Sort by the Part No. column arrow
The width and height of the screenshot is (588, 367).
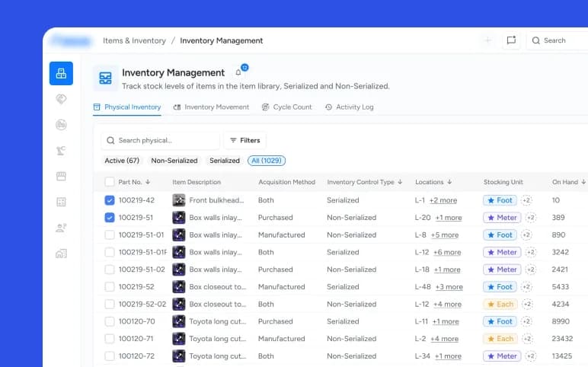[148, 182]
